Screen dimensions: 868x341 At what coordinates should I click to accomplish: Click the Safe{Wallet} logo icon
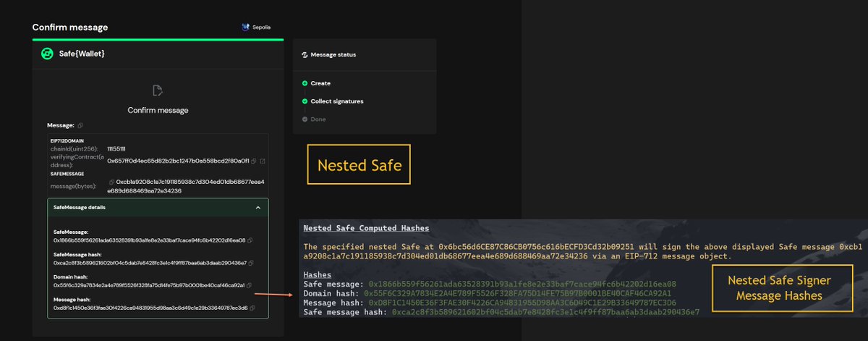point(48,54)
